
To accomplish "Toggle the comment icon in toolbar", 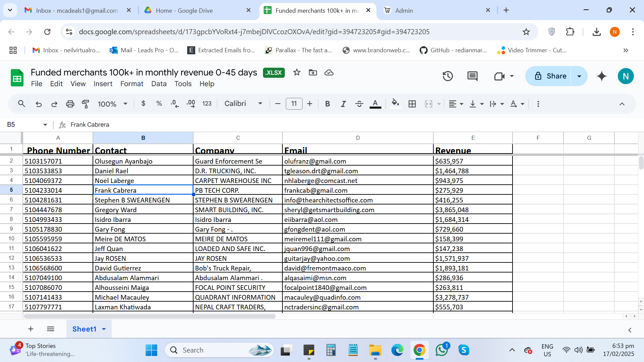I will point(473,75).
